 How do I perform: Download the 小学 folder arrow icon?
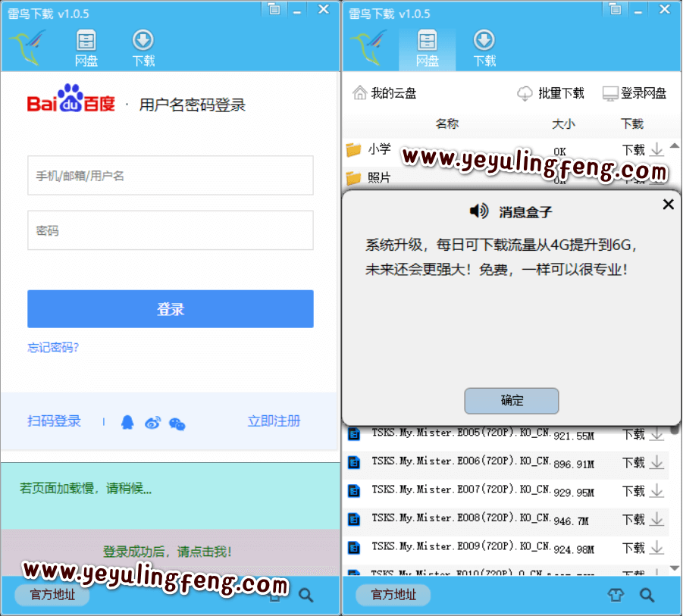[x=656, y=150]
